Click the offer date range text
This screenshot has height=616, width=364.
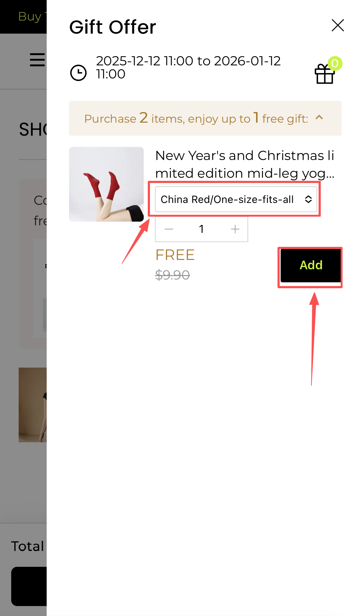pos(188,68)
